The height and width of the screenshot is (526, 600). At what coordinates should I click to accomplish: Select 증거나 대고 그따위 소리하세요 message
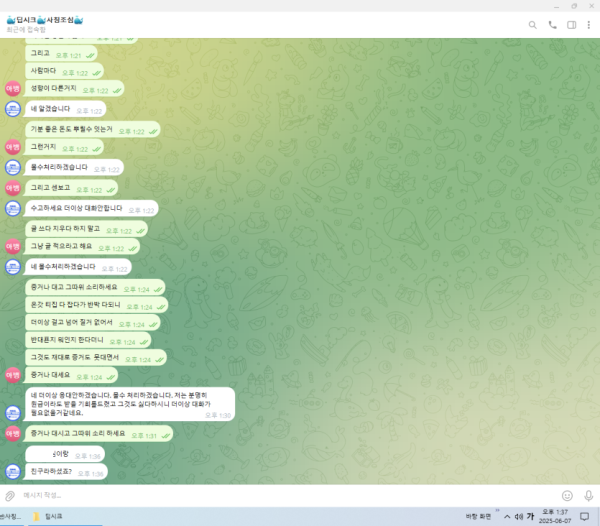95,288
